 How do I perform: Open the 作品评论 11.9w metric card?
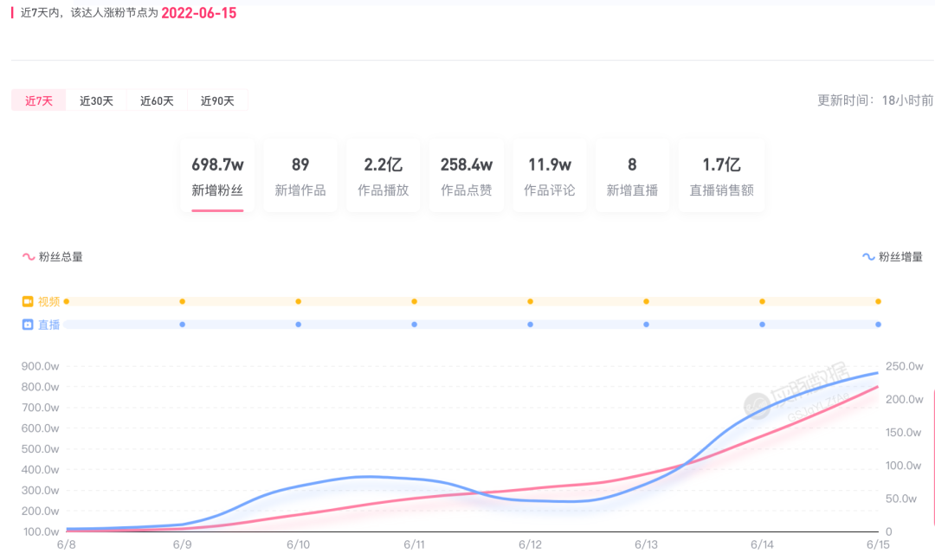549,176
